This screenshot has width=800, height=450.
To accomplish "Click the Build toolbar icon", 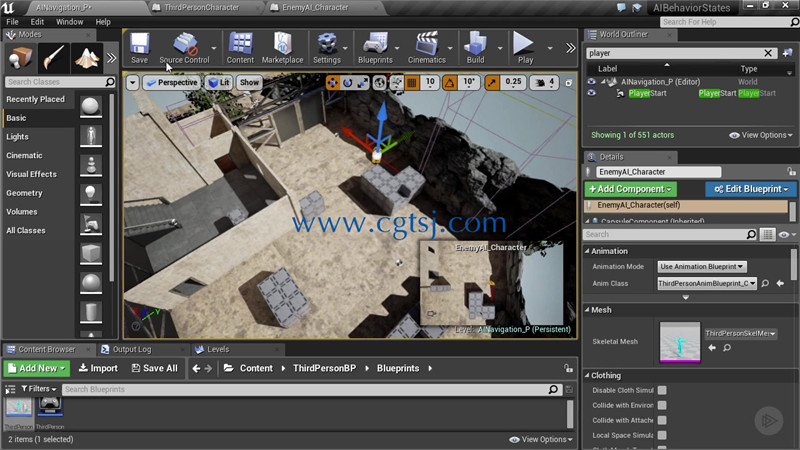I will click(x=475, y=48).
